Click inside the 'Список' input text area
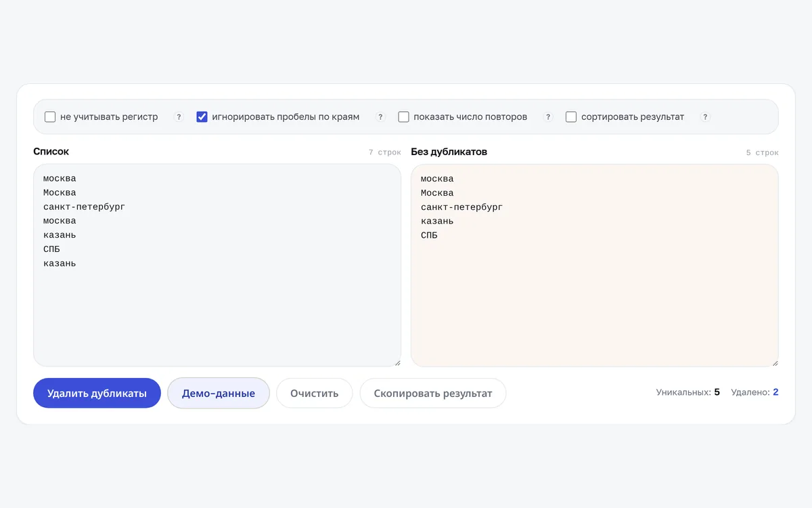The width and height of the screenshot is (812, 508). pyautogui.click(x=217, y=266)
